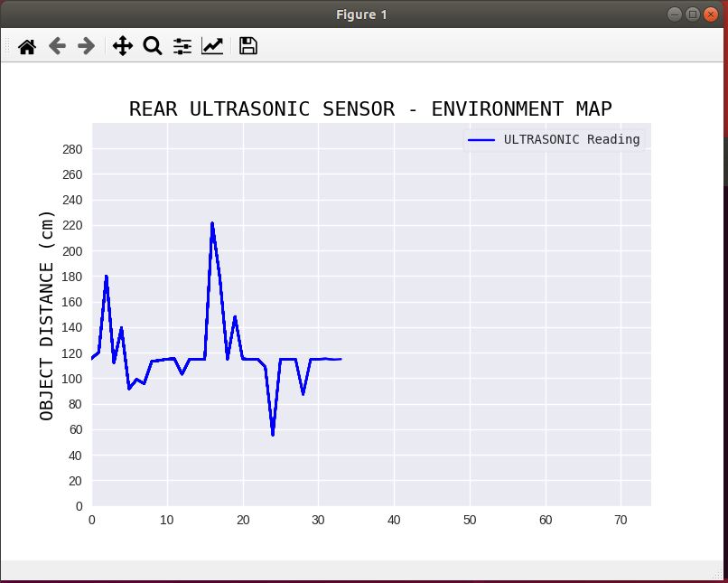Reset the plot to original home view
Viewport: 728px width, 583px height.
coord(27,46)
